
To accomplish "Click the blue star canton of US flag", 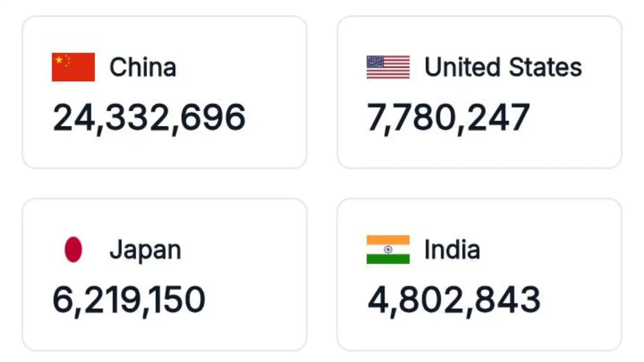I will (375, 62).
